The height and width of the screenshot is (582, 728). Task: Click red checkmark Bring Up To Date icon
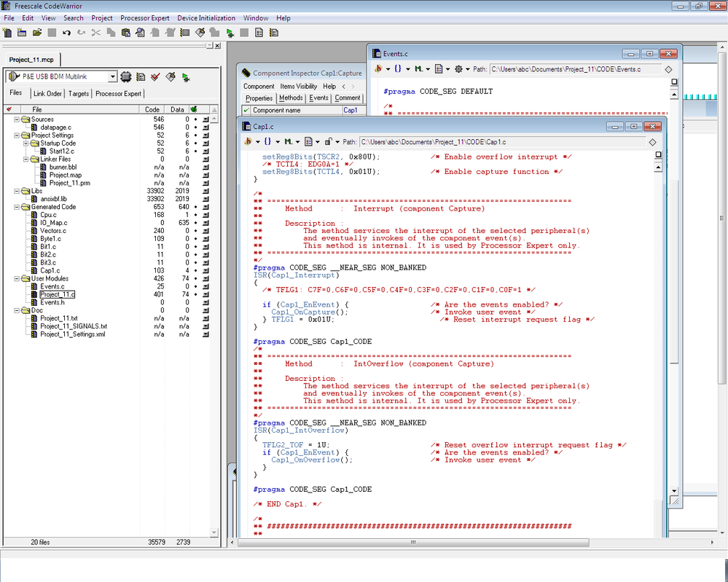pos(155,76)
